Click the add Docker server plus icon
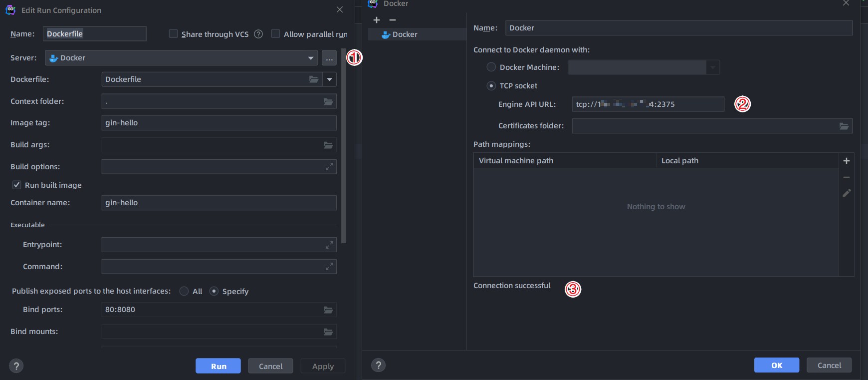 click(x=377, y=20)
